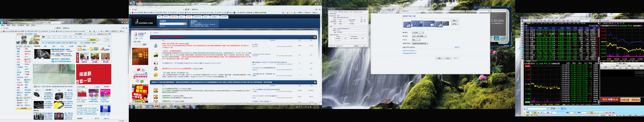Expand the 快速連結 menu on coolaler nav
The width and height of the screenshot is (644, 122).
(215, 17)
